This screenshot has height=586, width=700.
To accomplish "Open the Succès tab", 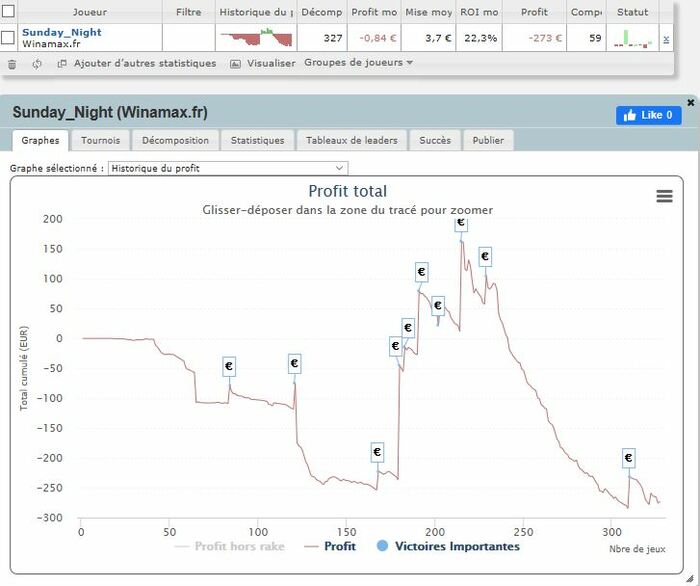I will tap(435, 140).
